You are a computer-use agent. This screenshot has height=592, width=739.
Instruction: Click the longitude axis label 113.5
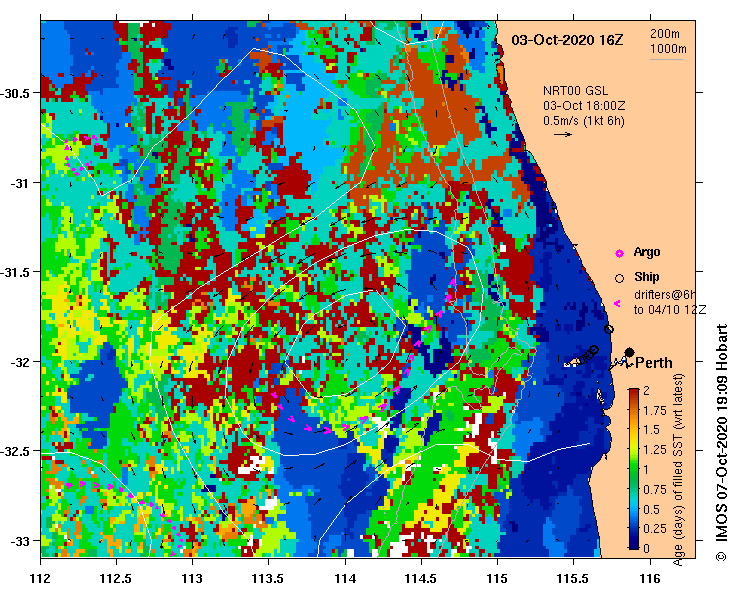[x=268, y=578]
